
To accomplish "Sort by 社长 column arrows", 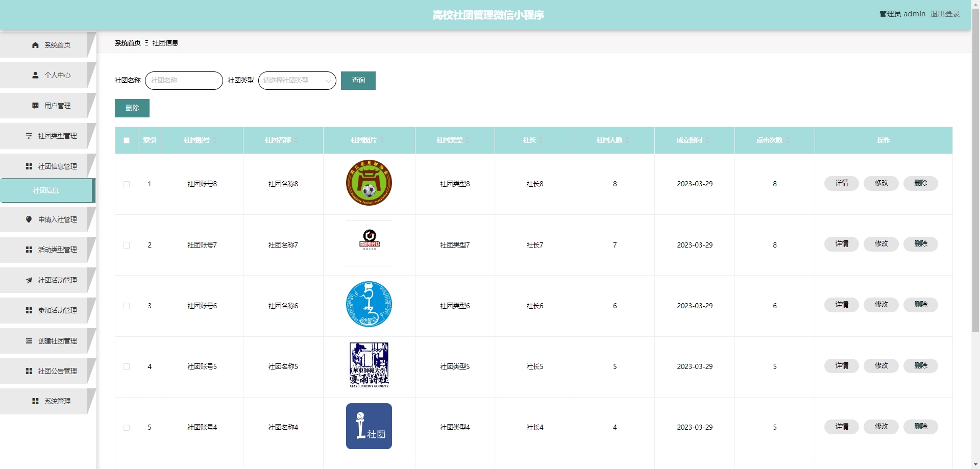I will point(541,140).
